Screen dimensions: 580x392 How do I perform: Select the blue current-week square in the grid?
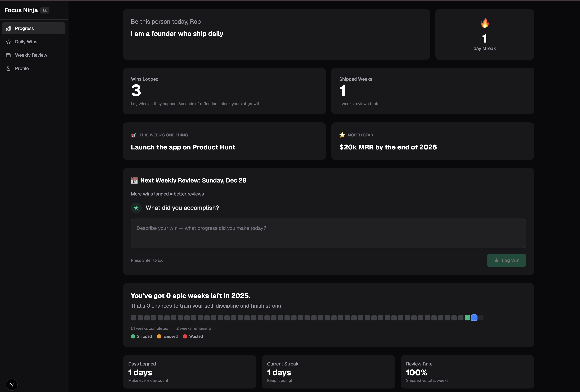click(x=474, y=318)
